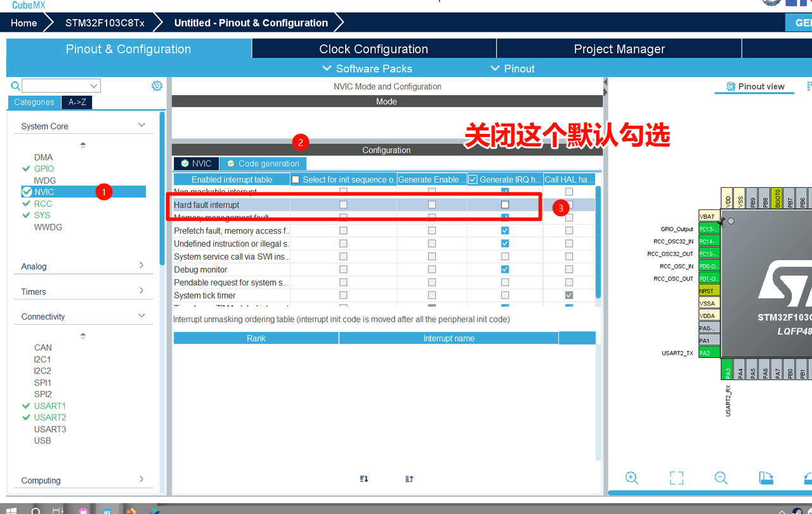812x514 pixels.
Task: Click the Rank column header
Action: [x=256, y=338]
